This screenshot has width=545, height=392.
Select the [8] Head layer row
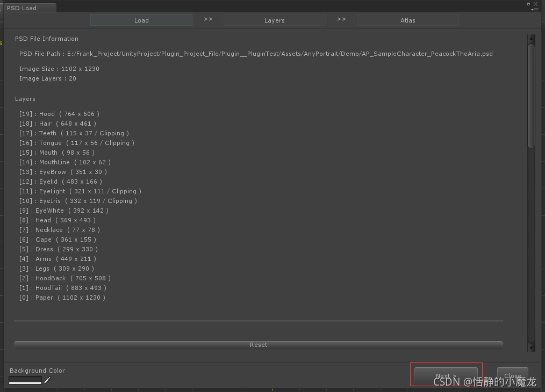click(58, 221)
